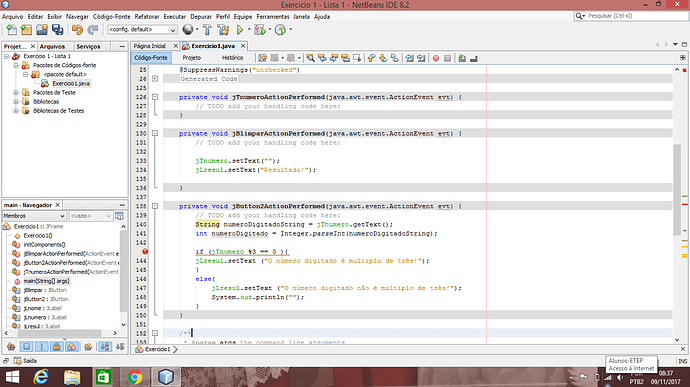This screenshot has width=690, height=387.
Task: Collapse the Exercicio 1 - Lista 1 project node
Action: (7, 56)
